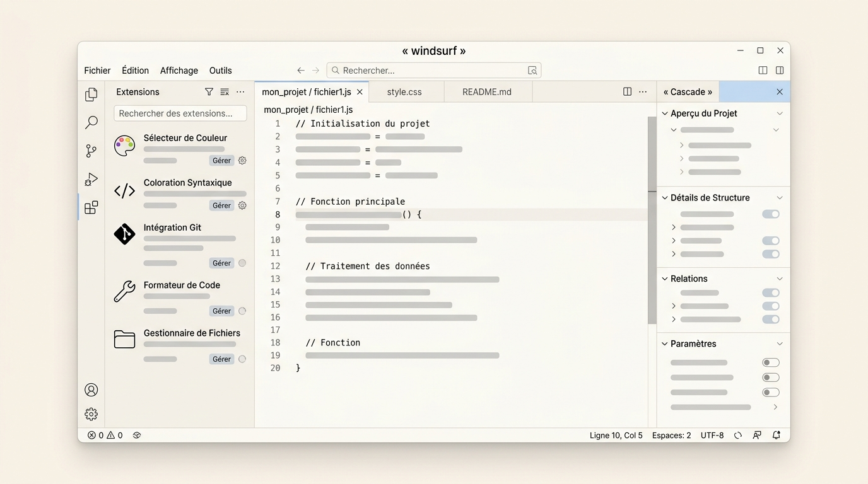Open dropdown chevron at right of Détails de Structure
The height and width of the screenshot is (484, 868).
[780, 198]
